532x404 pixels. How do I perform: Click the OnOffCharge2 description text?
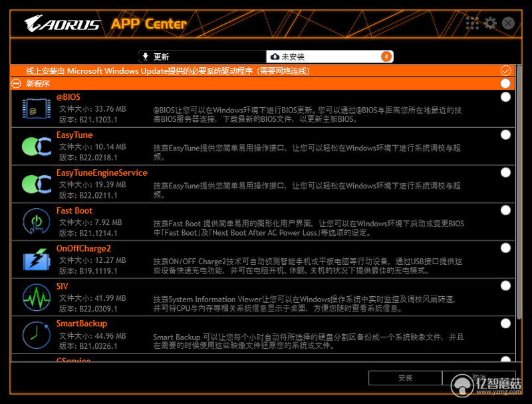point(308,266)
